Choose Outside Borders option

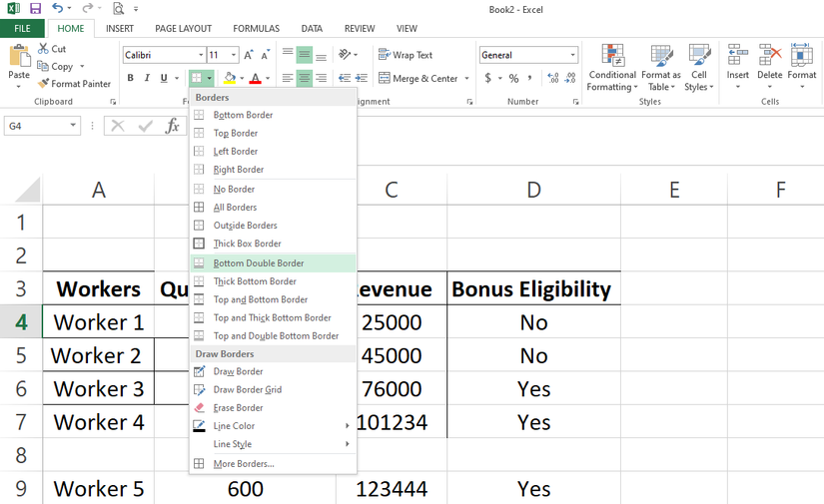coord(273,226)
